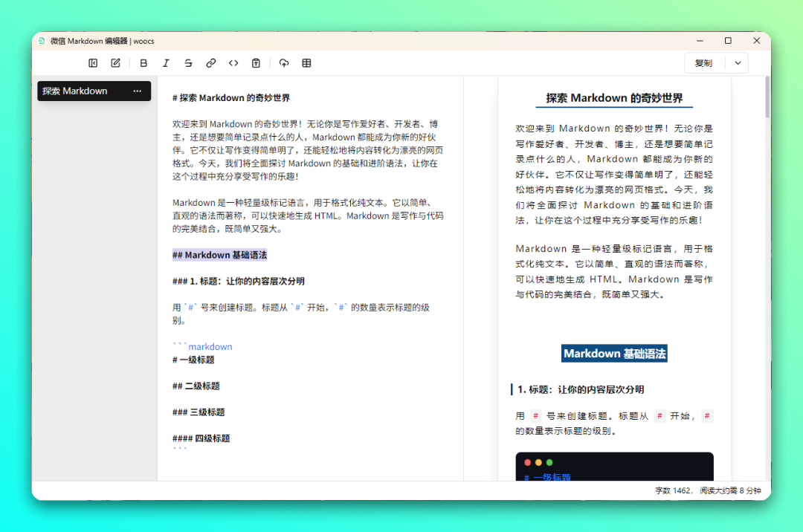Click the '## Markdown 基础语法' line in editor
This screenshot has width=803, height=532.
(x=219, y=255)
